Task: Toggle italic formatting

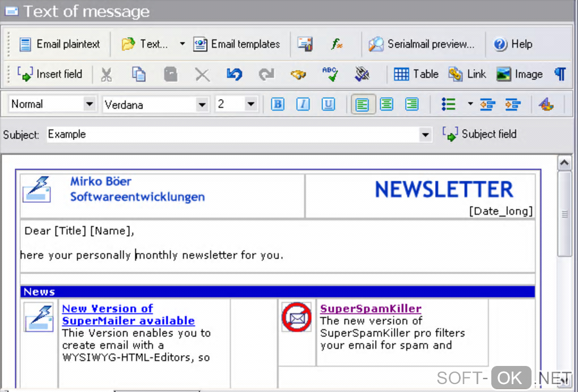Action: 303,104
